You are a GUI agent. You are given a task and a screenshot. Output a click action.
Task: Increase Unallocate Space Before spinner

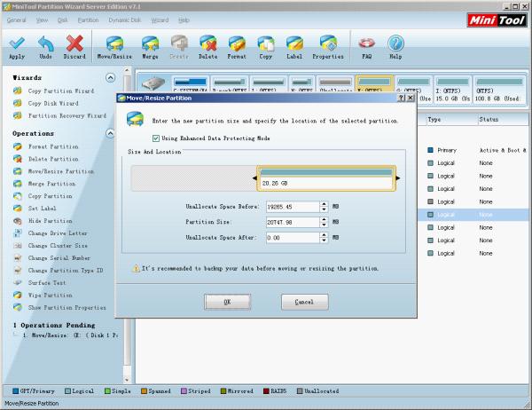tap(324, 204)
